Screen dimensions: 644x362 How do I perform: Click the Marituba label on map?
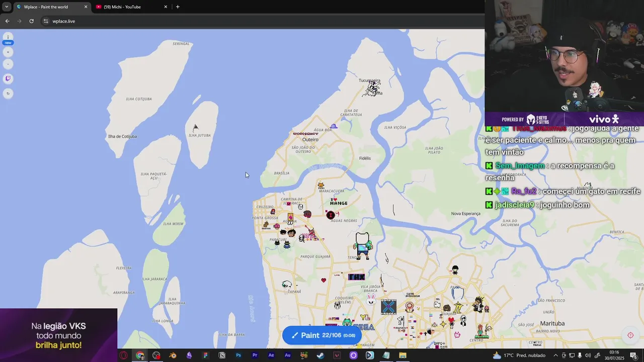(552, 323)
